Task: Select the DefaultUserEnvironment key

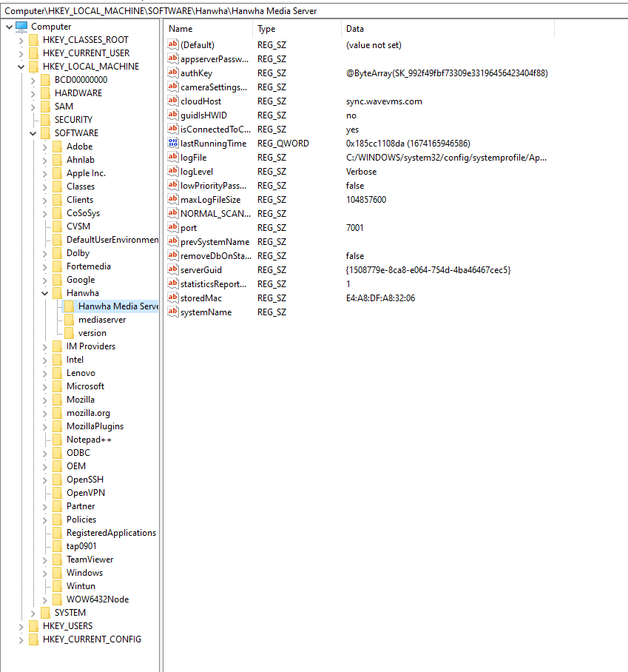Action: coord(112,240)
